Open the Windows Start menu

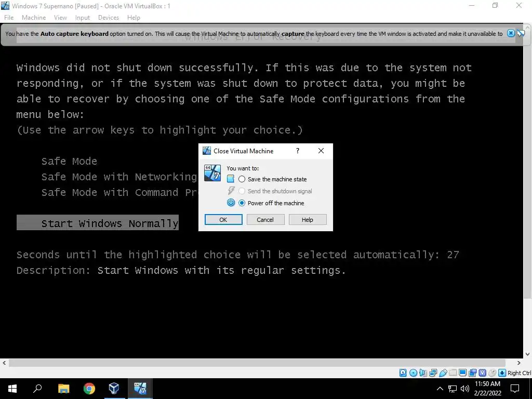point(12,389)
